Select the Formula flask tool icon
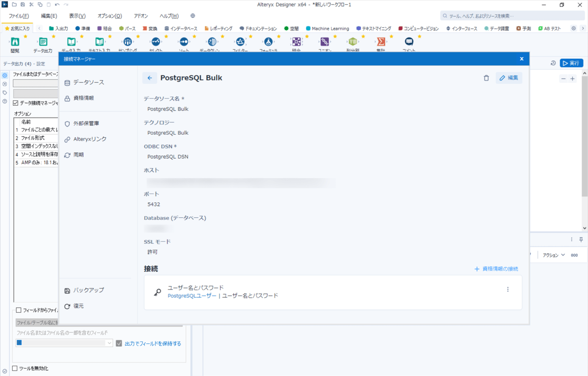The image size is (588, 376). pos(268,42)
